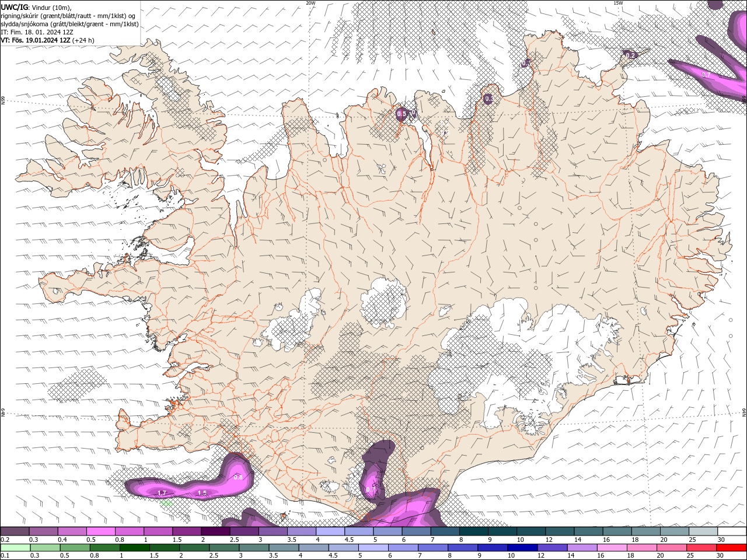Click the 0.8 value in the southwest snow band
Screen dimensions: 747x560
coord(238,477)
